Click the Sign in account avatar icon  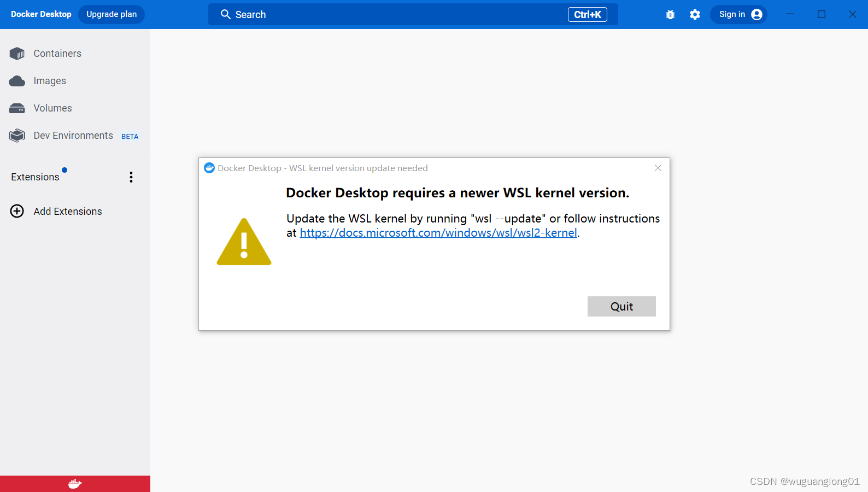point(757,14)
